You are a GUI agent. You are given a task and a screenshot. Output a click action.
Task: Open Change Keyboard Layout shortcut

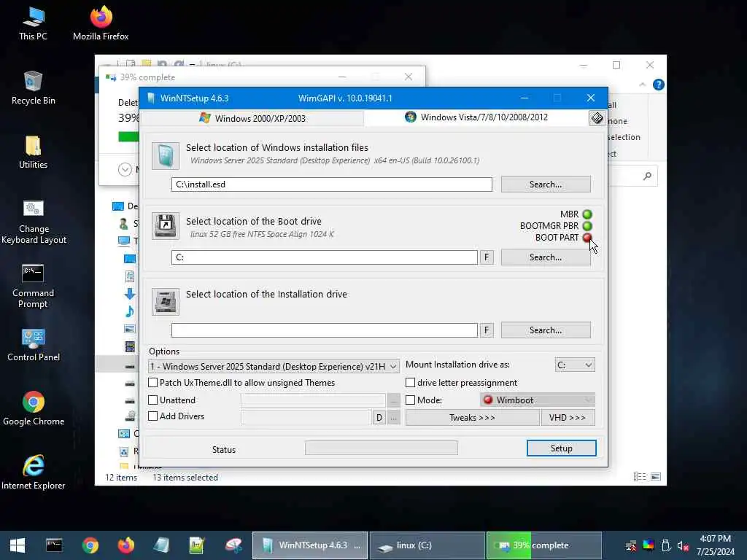pyautogui.click(x=34, y=222)
